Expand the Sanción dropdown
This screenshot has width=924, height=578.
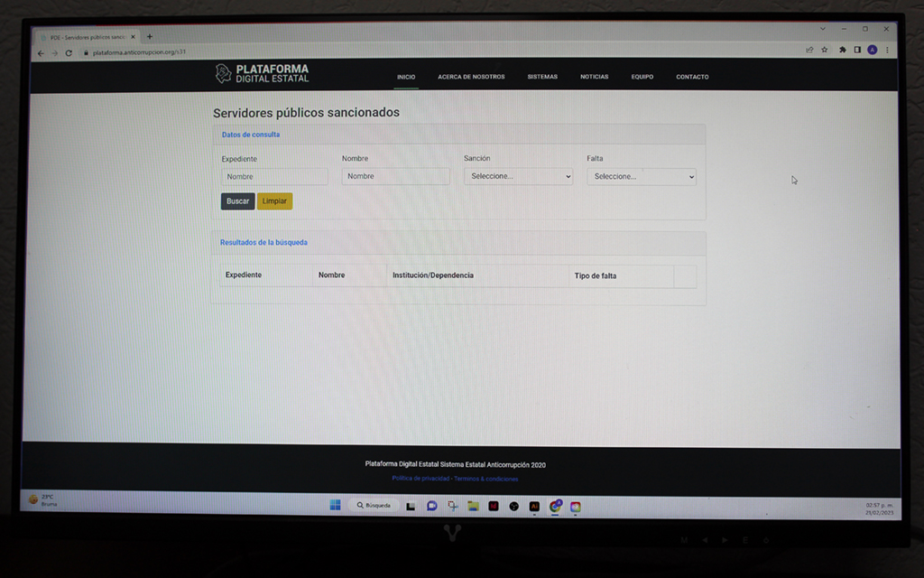[x=518, y=176]
